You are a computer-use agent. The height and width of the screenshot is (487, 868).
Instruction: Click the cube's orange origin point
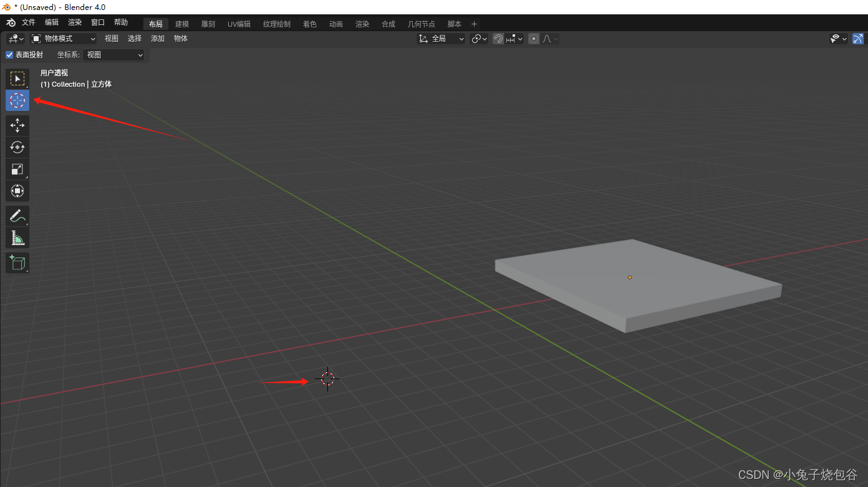point(630,277)
